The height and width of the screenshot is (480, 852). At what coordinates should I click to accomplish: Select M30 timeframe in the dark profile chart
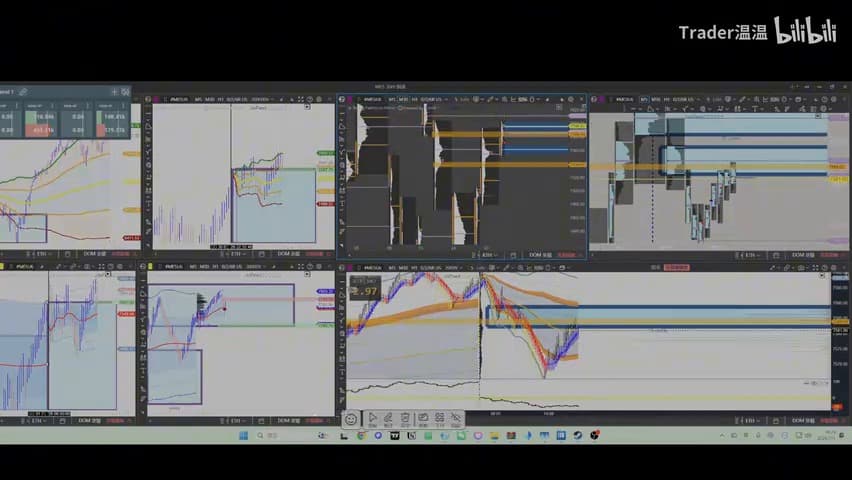coord(404,99)
